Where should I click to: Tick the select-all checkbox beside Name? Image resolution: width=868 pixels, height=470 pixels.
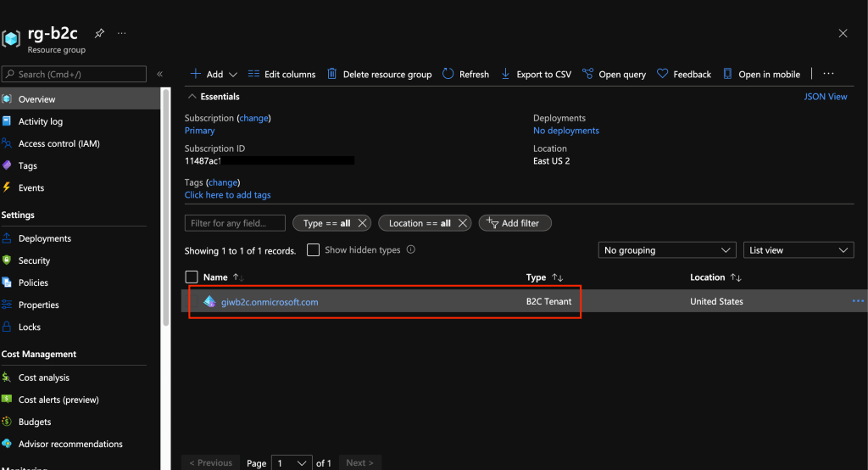[192, 277]
